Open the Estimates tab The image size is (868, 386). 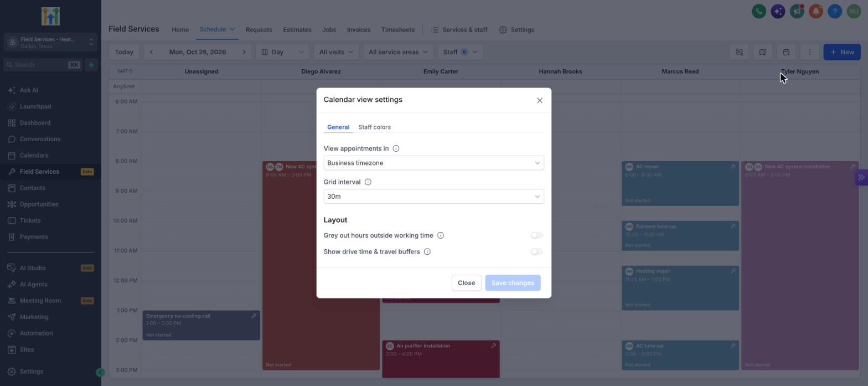(x=297, y=30)
